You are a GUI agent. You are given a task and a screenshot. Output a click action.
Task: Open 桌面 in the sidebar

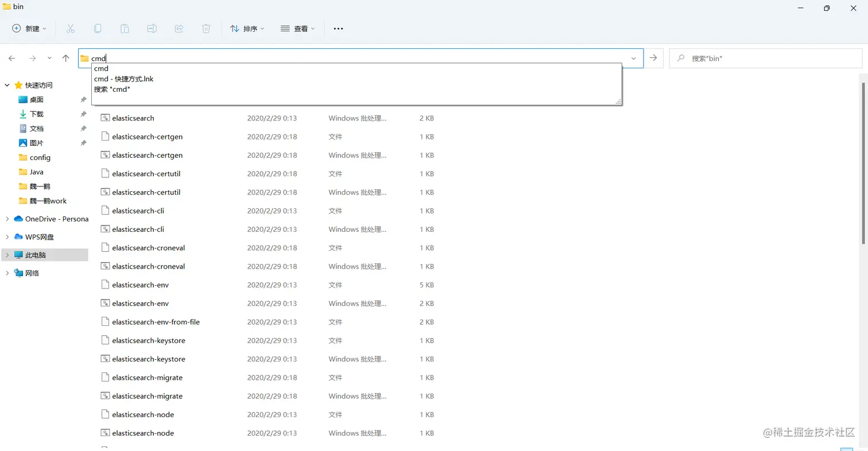[37, 99]
